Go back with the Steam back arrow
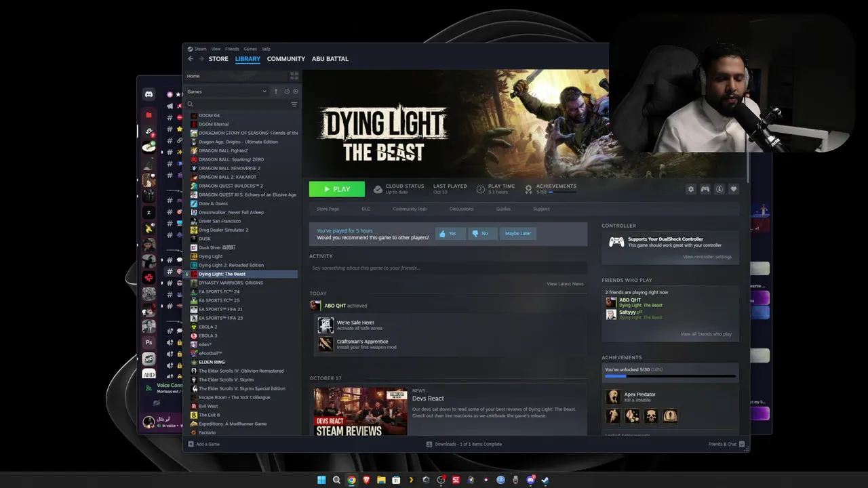This screenshot has width=868, height=488. [x=191, y=59]
